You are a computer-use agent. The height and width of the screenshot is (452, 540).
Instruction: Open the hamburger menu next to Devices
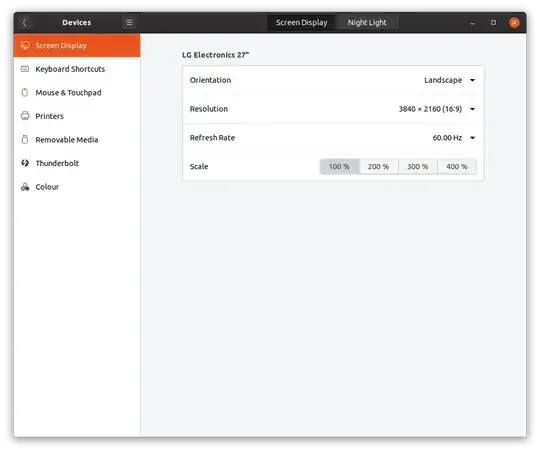[129, 23]
